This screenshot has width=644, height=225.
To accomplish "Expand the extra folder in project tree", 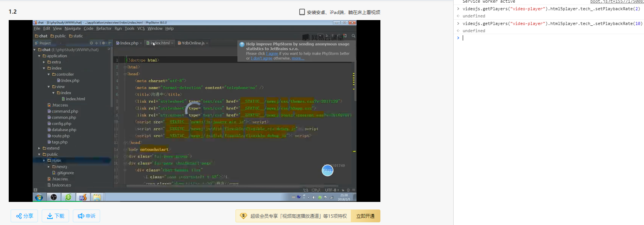I will pos(44,62).
